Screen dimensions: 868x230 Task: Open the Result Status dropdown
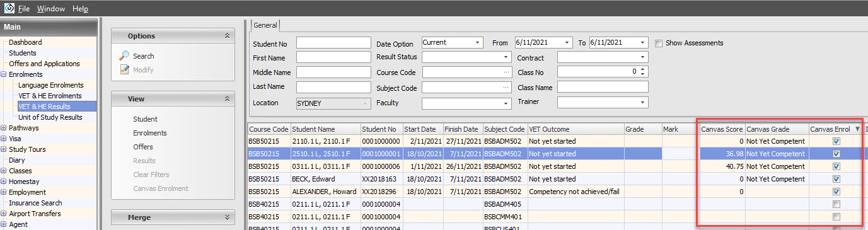(x=506, y=57)
